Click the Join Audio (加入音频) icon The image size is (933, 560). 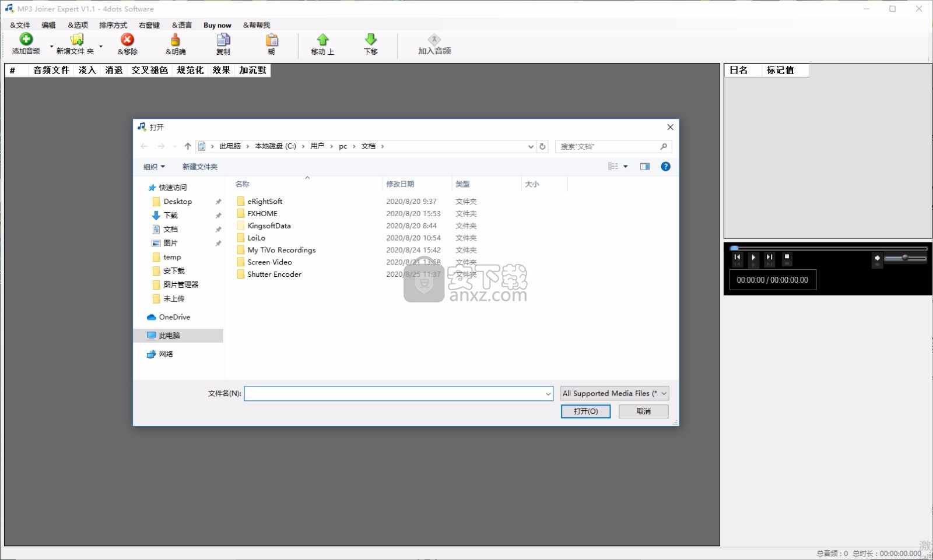pos(434,40)
